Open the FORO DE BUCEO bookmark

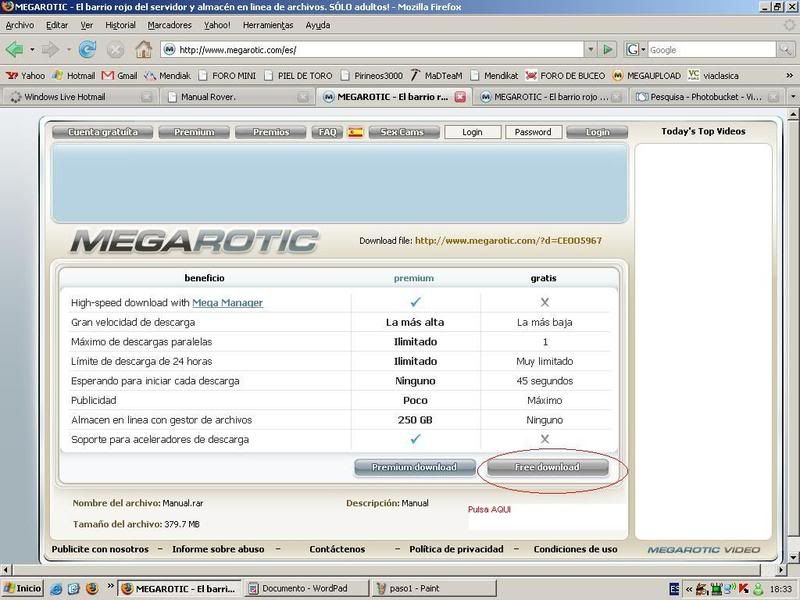pos(565,76)
